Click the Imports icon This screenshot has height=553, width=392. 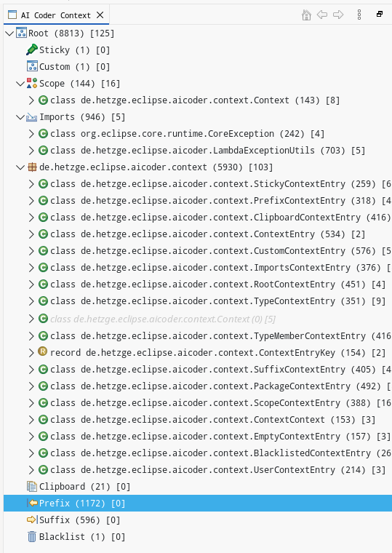point(32,116)
